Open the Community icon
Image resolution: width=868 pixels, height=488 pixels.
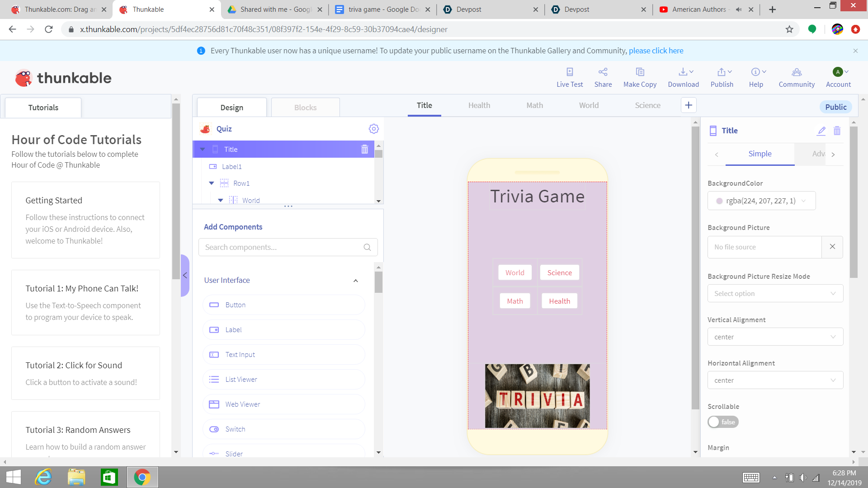[x=796, y=72]
